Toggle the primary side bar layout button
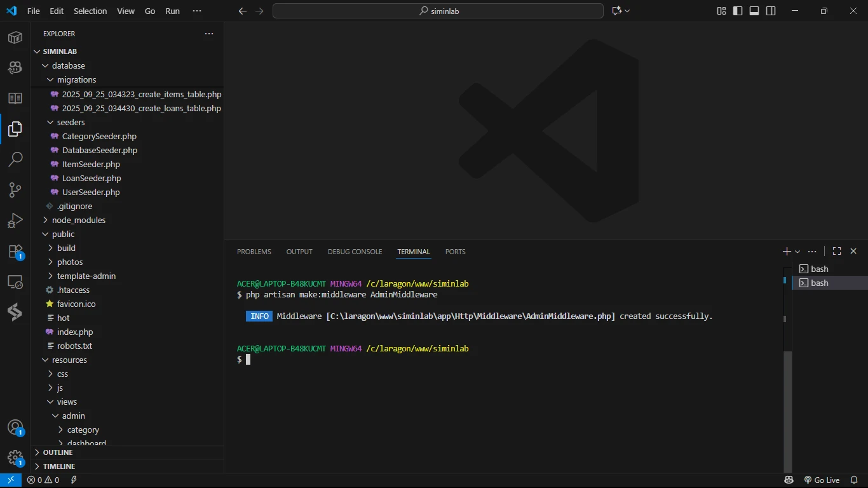The height and width of the screenshot is (488, 868). [738, 11]
